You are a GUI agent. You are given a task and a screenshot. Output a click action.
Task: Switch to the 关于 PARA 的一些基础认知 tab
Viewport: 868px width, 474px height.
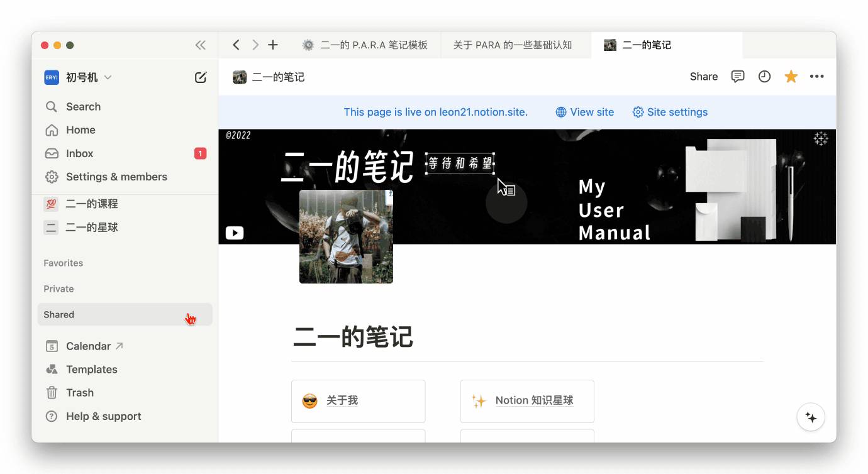(516, 45)
